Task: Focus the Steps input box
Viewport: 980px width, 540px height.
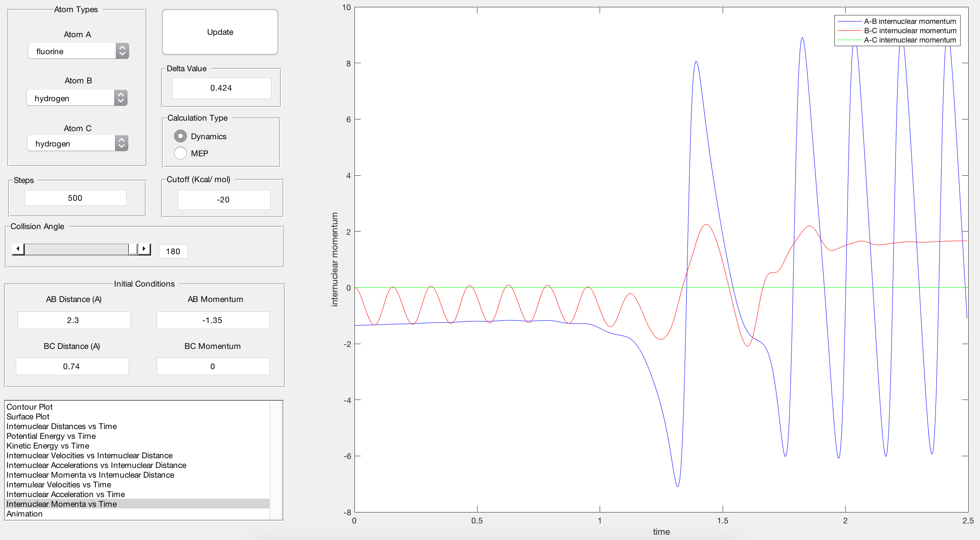Action: coord(75,198)
